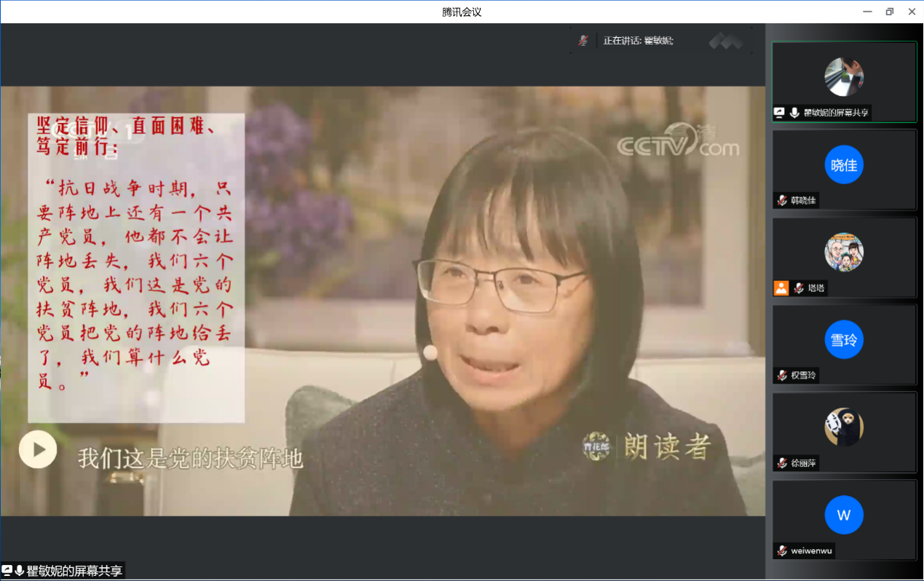Click the muted mic icon next to 韩晓佳
The height and width of the screenshot is (581, 924).
(x=781, y=201)
